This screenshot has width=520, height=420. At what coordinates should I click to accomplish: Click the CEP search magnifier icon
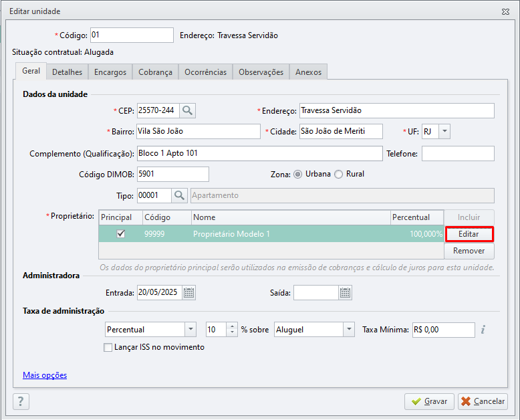[x=187, y=110]
